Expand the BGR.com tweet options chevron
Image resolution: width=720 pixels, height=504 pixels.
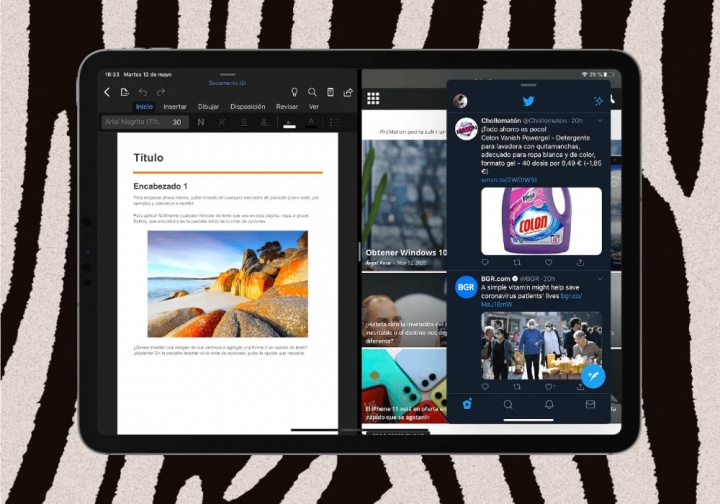(600, 279)
